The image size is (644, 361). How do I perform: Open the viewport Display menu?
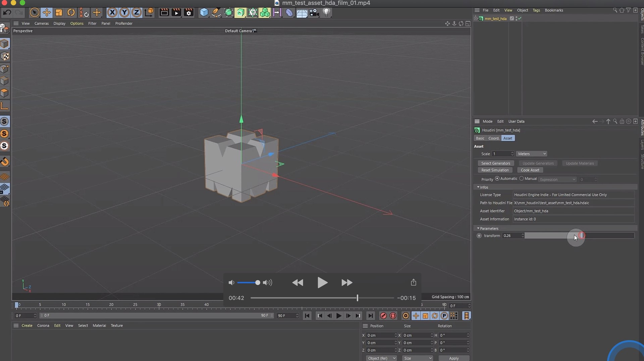pos(59,23)
